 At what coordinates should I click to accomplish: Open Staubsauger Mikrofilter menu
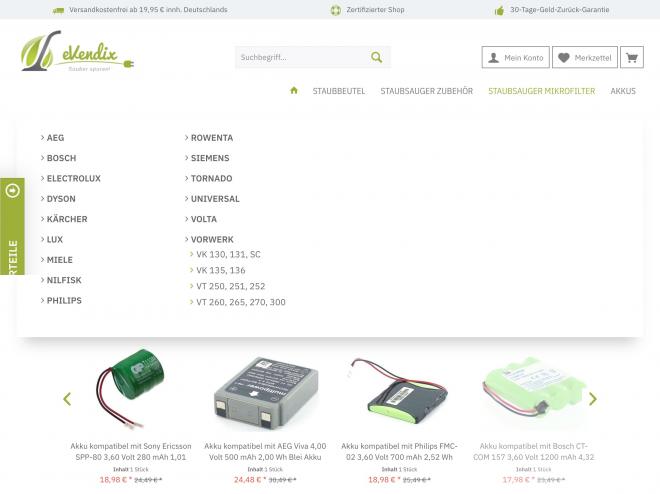(541, 91)
